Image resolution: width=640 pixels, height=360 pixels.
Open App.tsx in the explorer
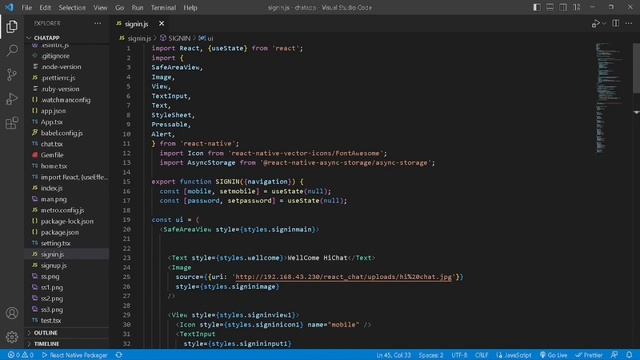tap(52, 122)
